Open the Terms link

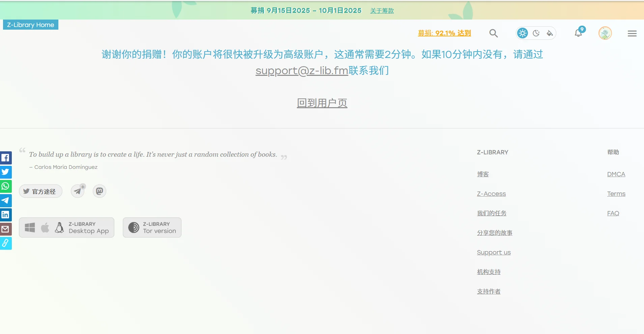tap(616, 194)
